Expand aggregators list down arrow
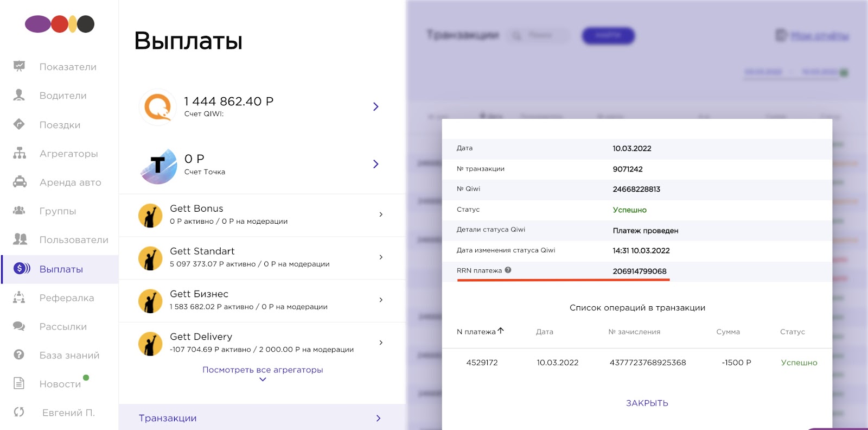The height and width of the screenshot is (430, 868). (x=263, y=380)
